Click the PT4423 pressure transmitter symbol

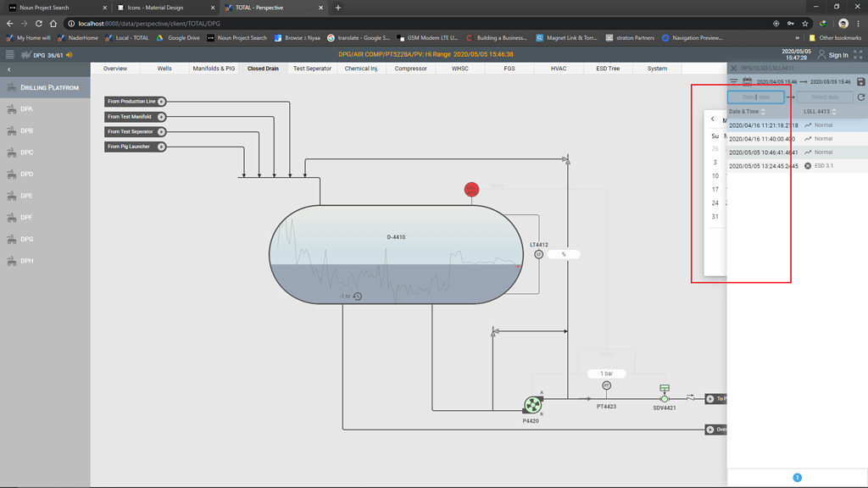(x=606, y=385)
